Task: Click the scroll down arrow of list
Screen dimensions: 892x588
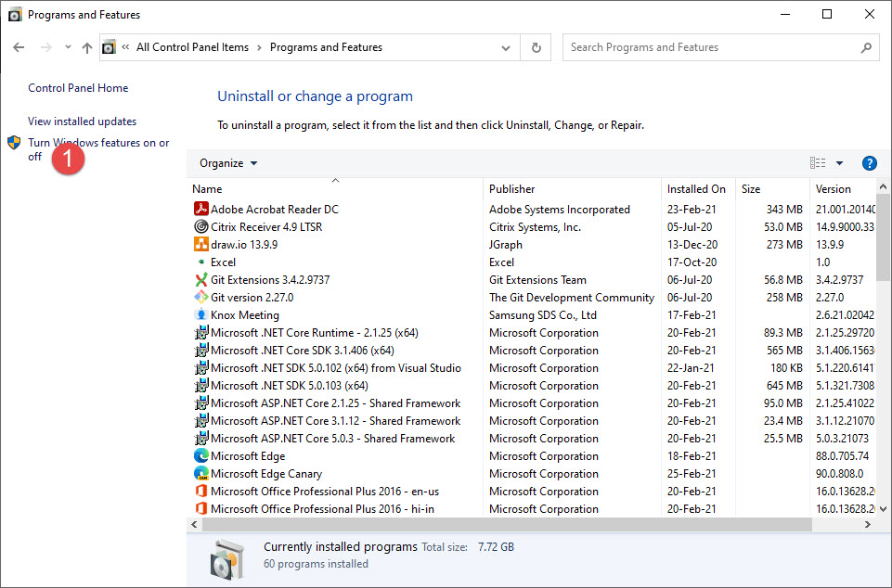Action: 883,508
